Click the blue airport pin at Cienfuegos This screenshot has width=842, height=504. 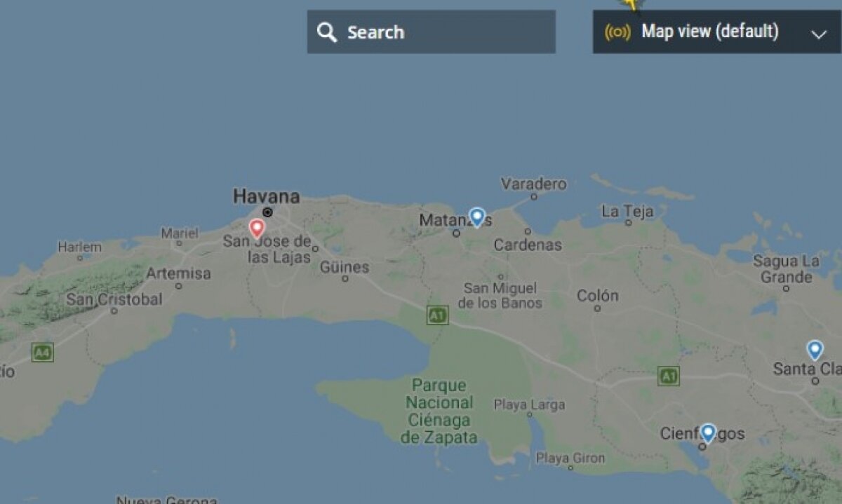[708, 433]
